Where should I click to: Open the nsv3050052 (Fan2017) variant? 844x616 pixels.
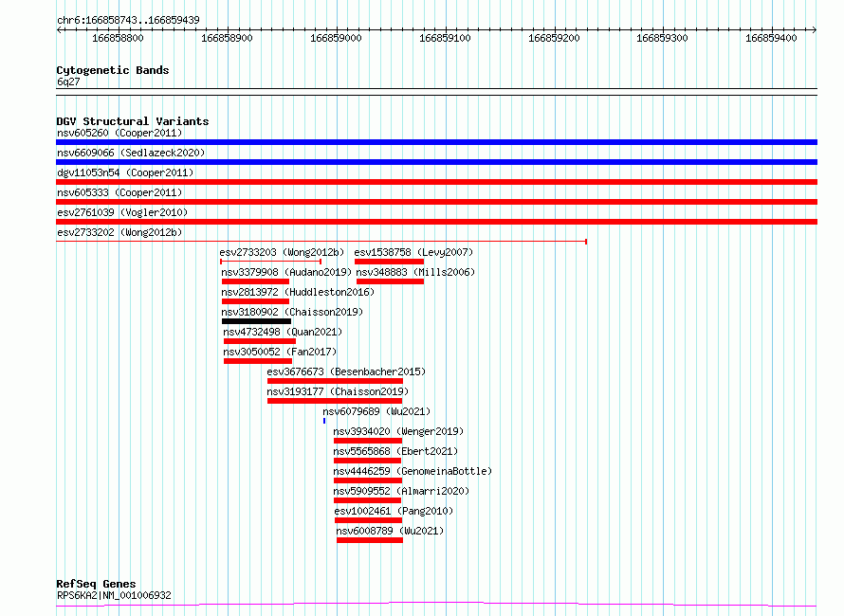coord(280,352)
